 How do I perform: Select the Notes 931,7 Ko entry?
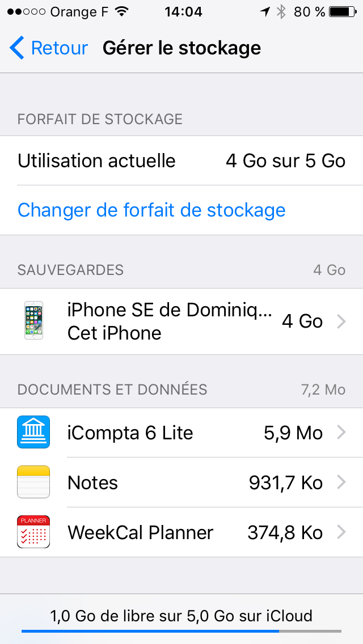(181, 482)
